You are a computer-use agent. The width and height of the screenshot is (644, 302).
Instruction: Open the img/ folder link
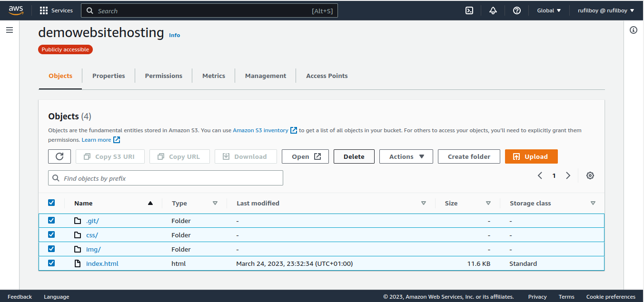tap(93, 249)
